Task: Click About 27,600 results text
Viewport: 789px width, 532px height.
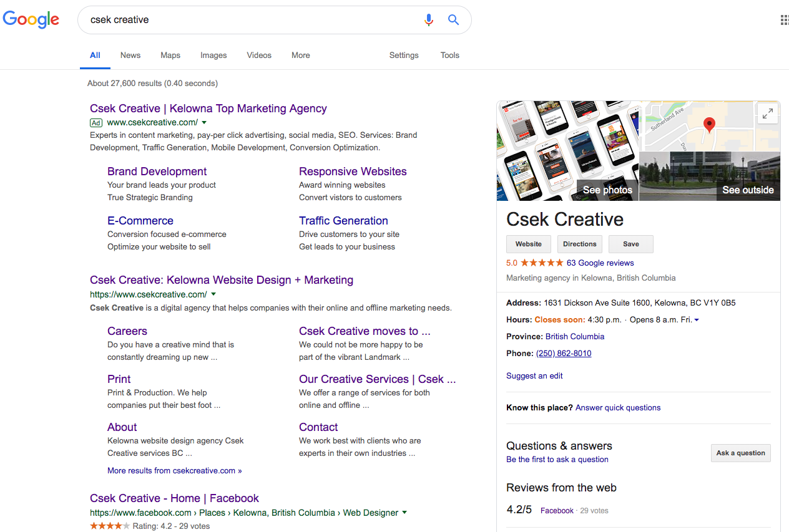Action: pyautogui.click(x=152, y=84)
